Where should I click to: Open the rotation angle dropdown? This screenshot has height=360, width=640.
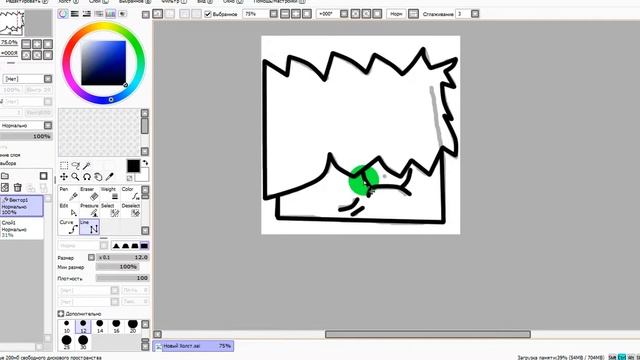[x=344, y=14]
